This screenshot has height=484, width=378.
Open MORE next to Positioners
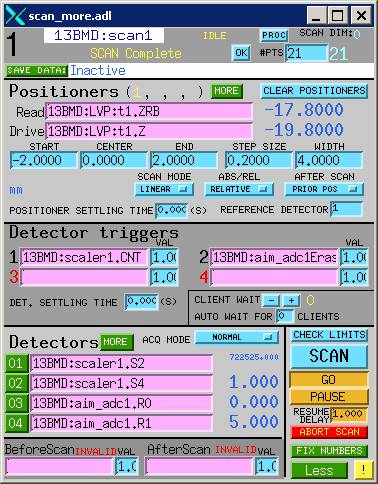click(x=226, y=91)
